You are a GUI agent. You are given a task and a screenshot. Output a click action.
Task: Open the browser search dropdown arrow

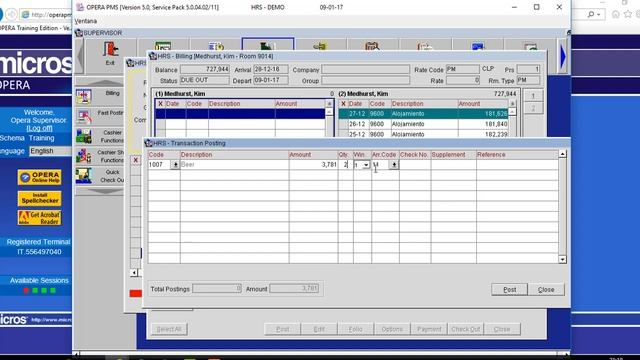[x=599, y=15]
